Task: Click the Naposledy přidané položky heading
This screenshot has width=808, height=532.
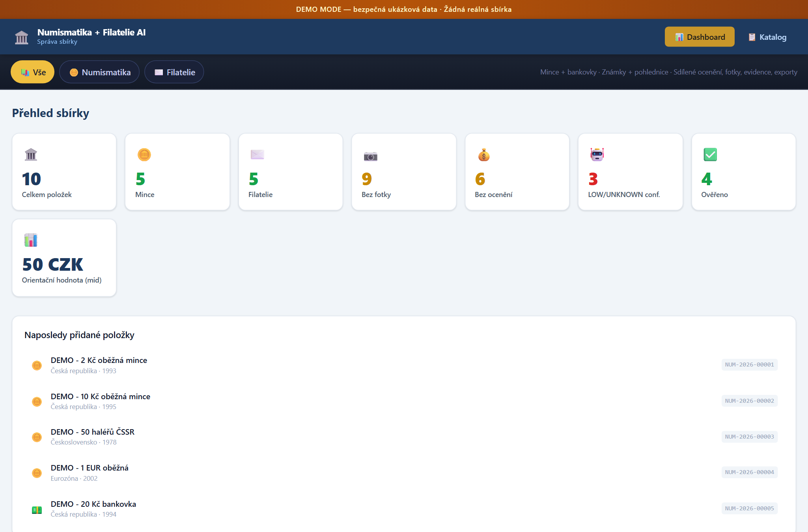Action: point(79,335)
